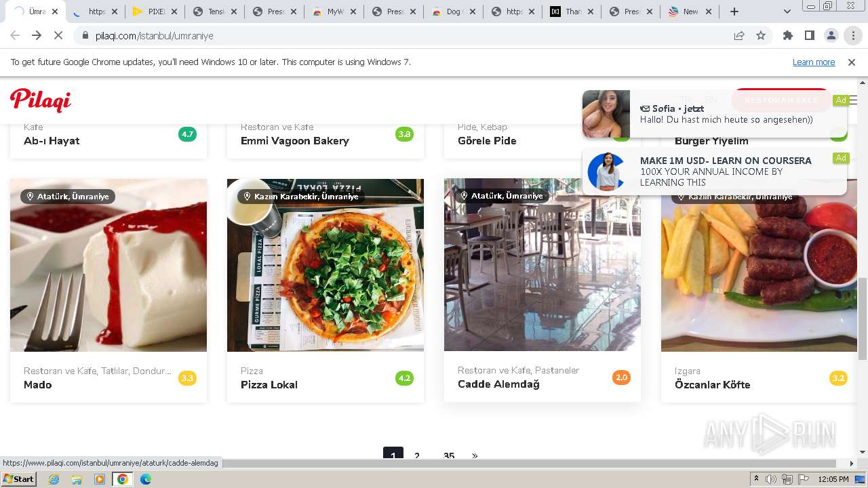Open Microsoft Edge from taskbar

145,479
